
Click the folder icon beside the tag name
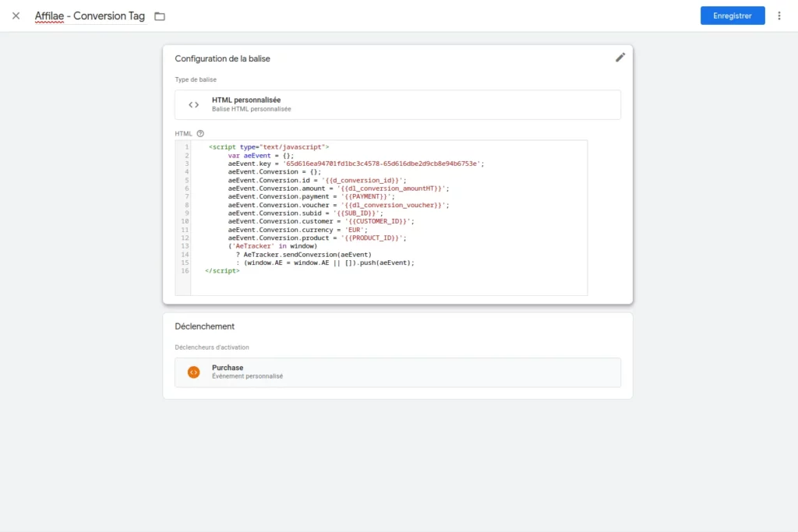point(160,16)
